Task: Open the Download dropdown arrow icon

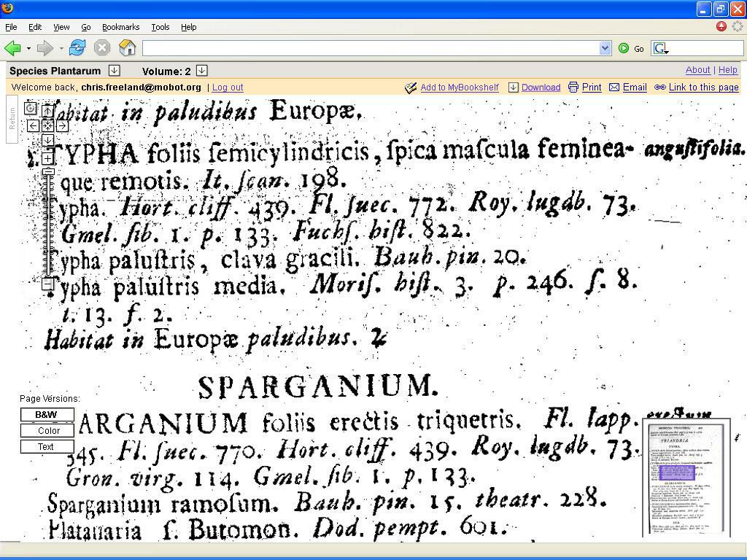Action: (x=513, y=87)
